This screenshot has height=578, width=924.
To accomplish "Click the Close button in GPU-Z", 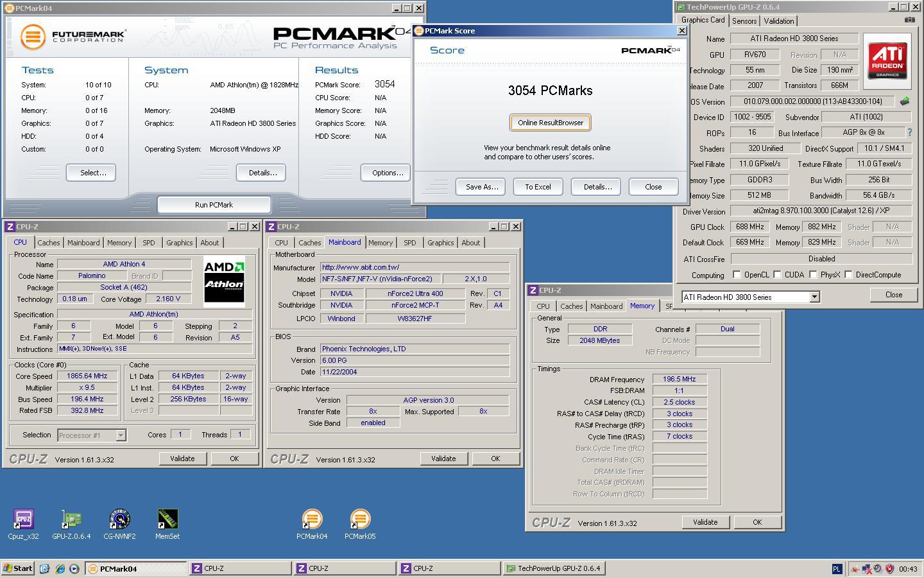I will [x=893, y=295].
